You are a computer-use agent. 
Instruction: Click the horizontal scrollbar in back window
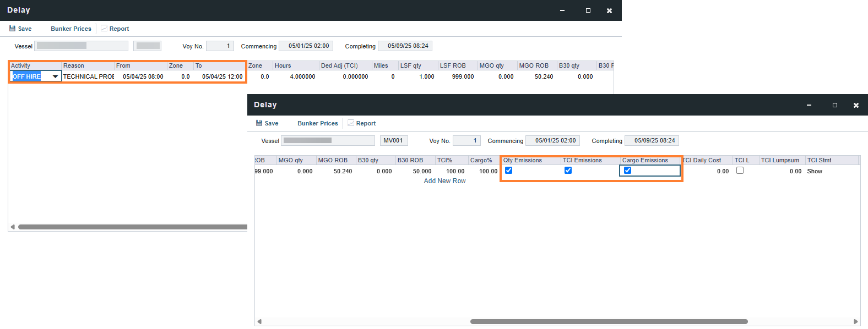pos(133,227)
